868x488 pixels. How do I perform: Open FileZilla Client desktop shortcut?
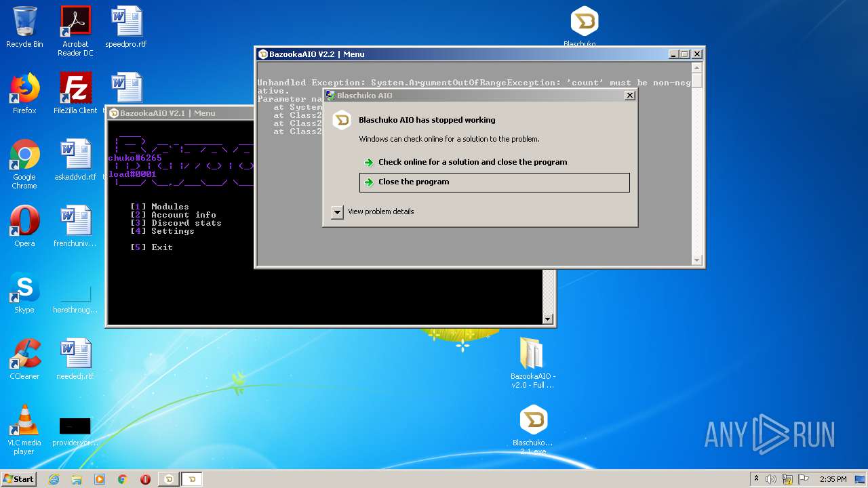[x=75, y=94]
